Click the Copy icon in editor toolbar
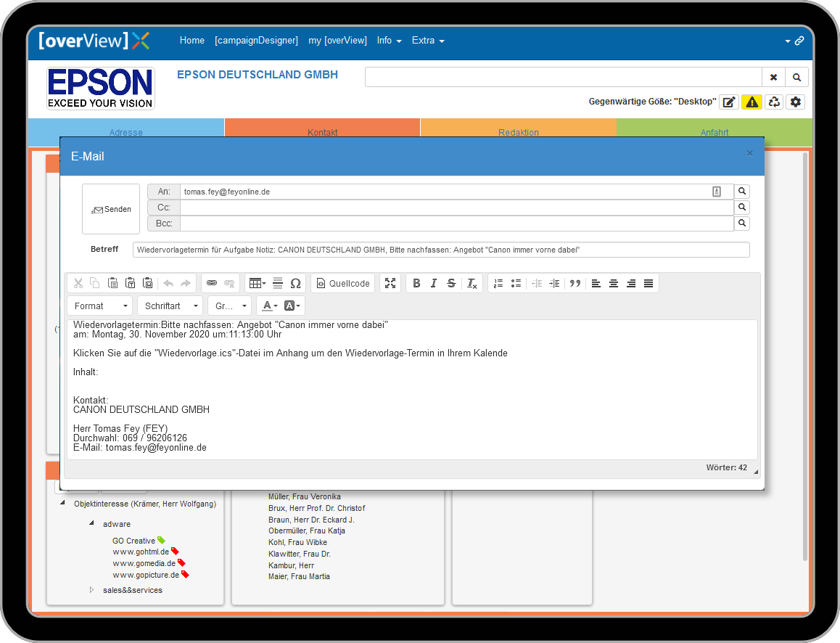The height and width of the screenshot is (643, 840). [95, 284]
